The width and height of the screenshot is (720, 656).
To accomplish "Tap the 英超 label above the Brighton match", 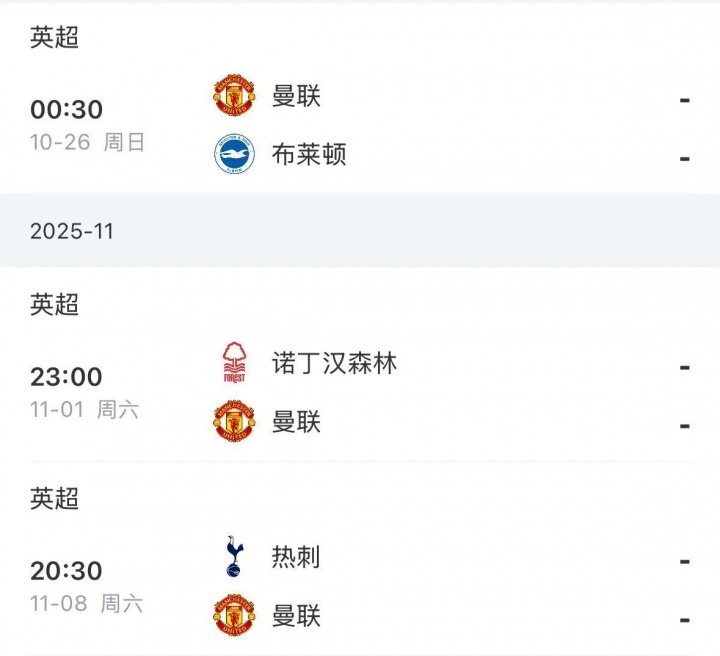I will (x=55, y=37).
